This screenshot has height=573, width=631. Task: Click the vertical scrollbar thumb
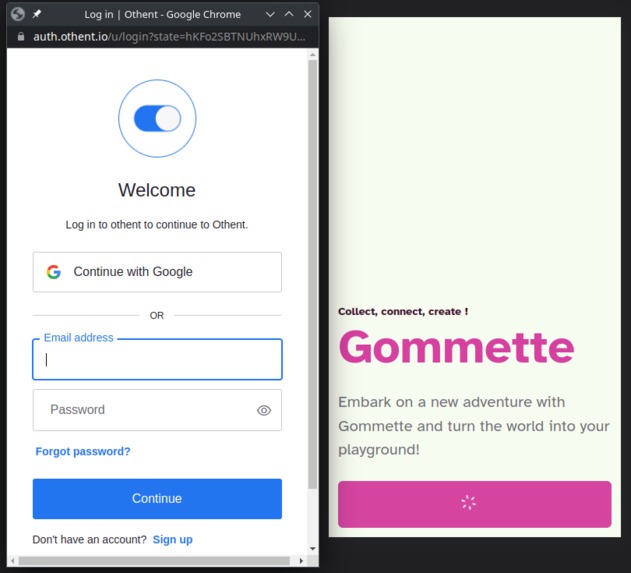pos(313,274)
